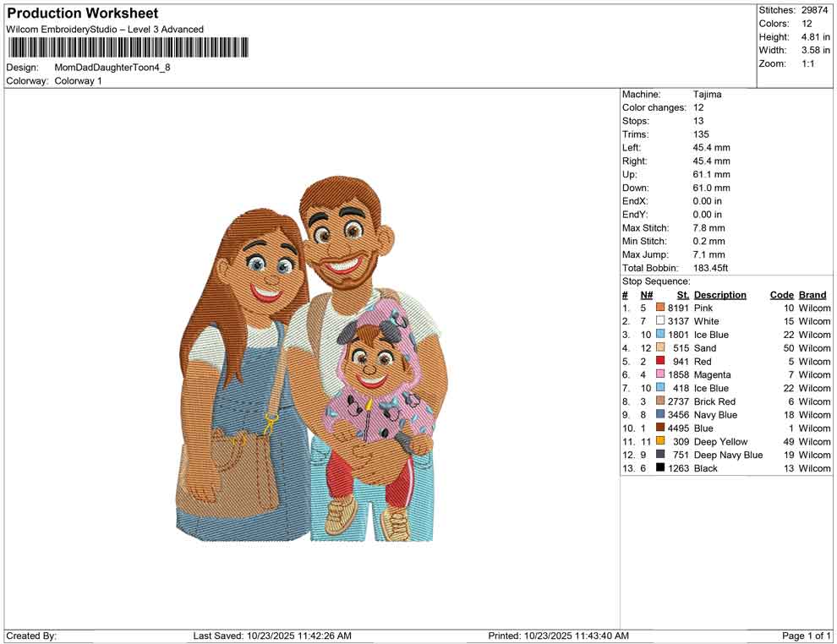Select the Magenta thread swatch

pyautogui.click(x=659, y=374)
